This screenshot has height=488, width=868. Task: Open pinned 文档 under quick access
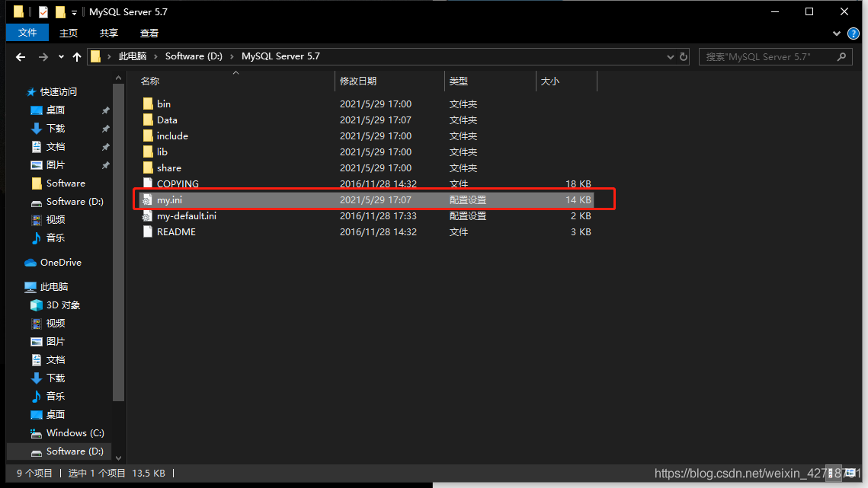(56, 147)
